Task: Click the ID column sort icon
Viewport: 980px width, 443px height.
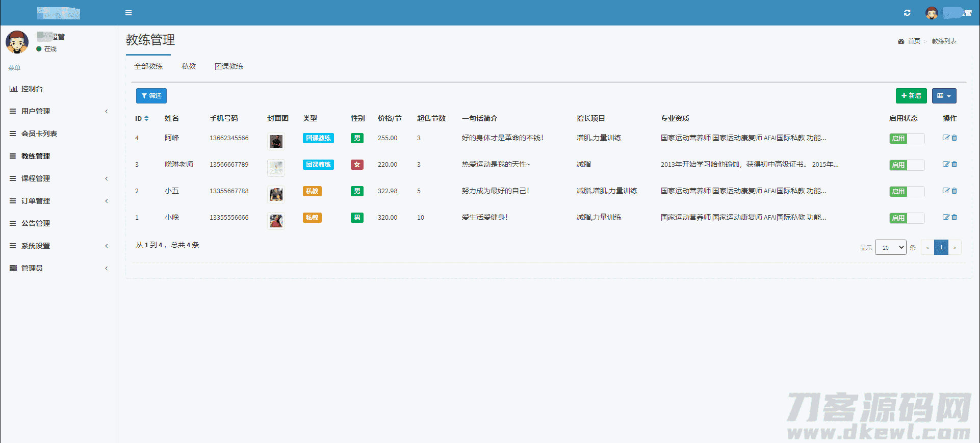Action: tap(146, 118)
